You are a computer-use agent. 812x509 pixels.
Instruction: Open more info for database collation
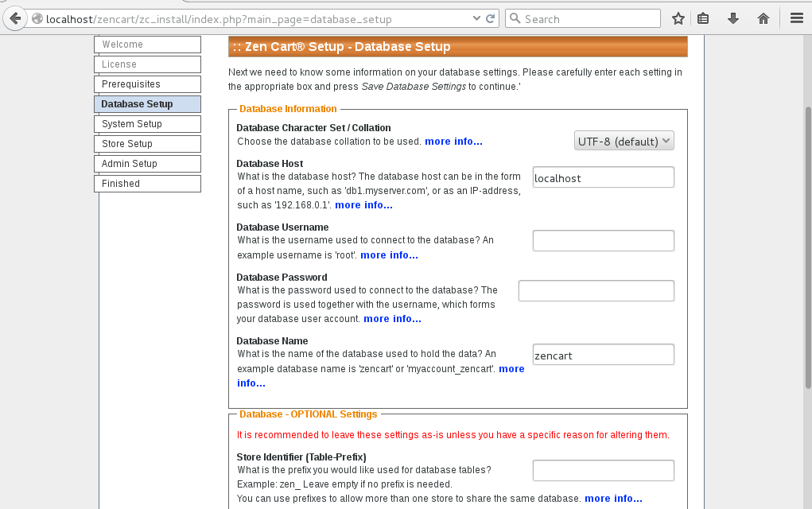453,142
